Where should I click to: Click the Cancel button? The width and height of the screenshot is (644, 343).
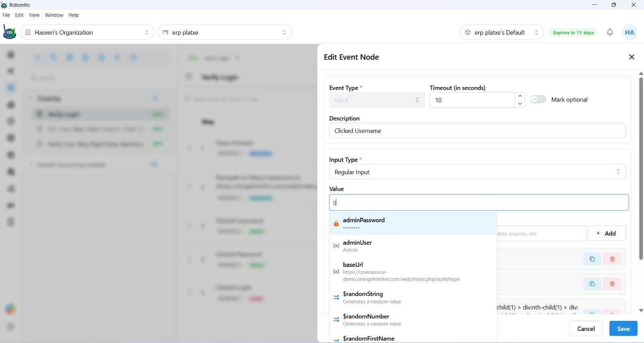586,329
